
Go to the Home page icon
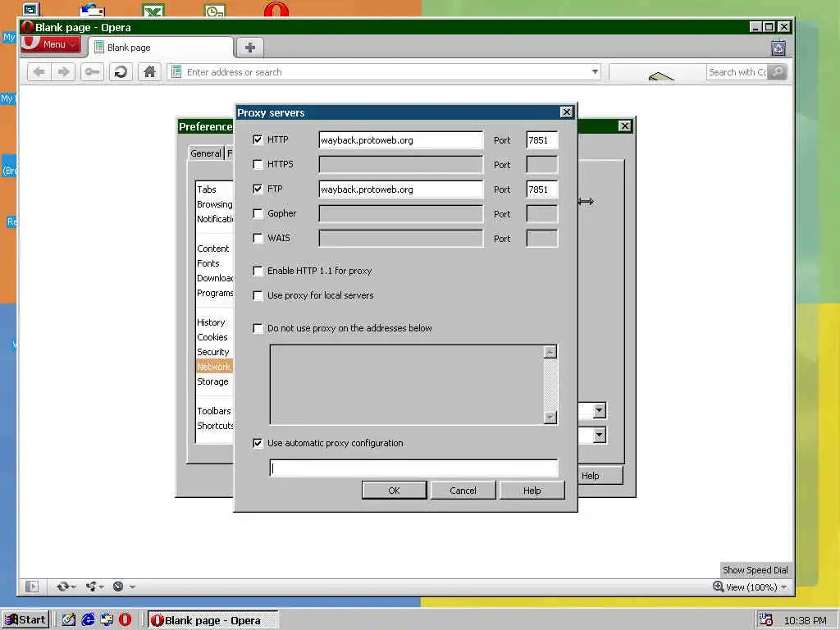(x=149, y=72)
